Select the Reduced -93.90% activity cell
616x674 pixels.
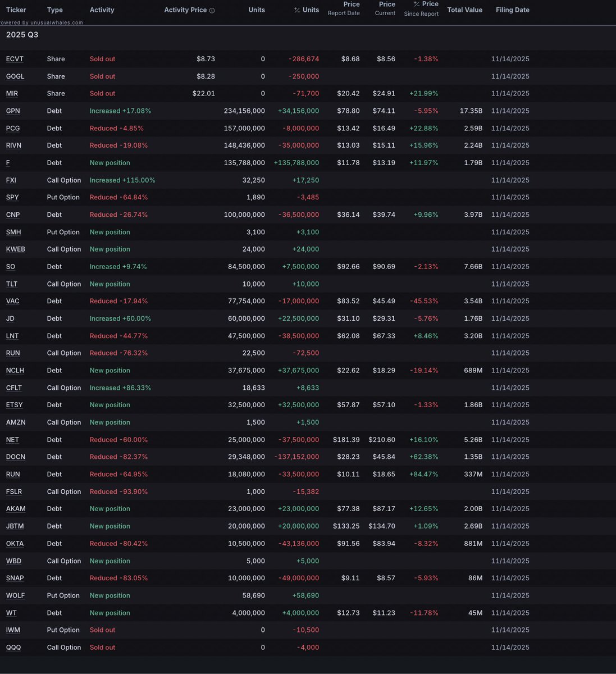[x=119, y=492]
